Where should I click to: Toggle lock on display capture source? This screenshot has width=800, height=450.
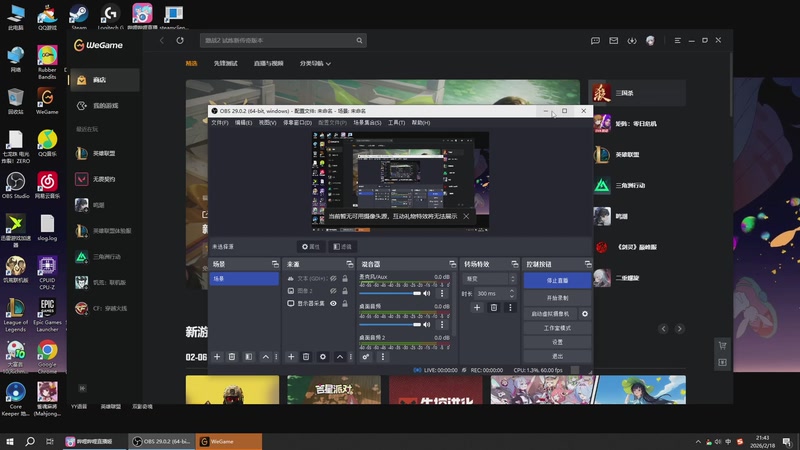click(x=345, y=304)
